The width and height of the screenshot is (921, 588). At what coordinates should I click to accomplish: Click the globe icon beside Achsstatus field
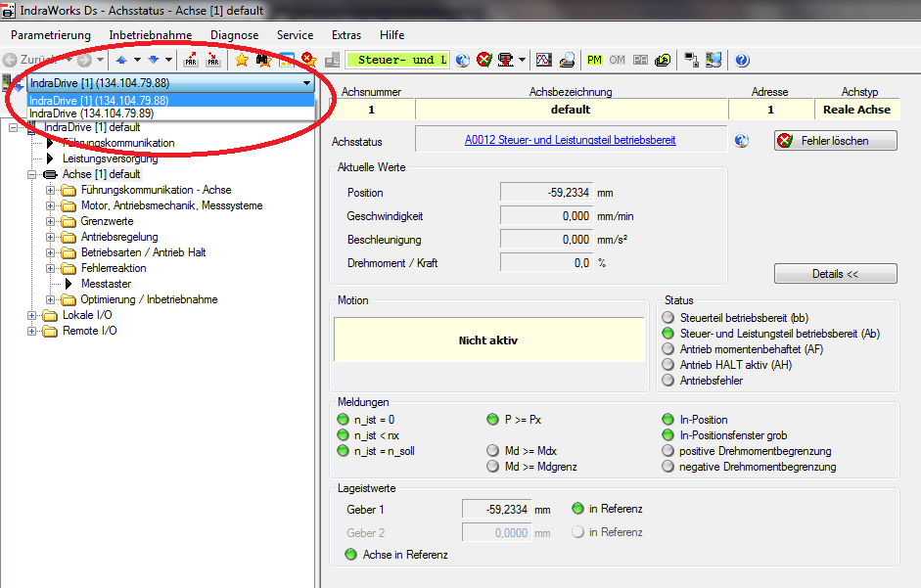coord(742,140)
